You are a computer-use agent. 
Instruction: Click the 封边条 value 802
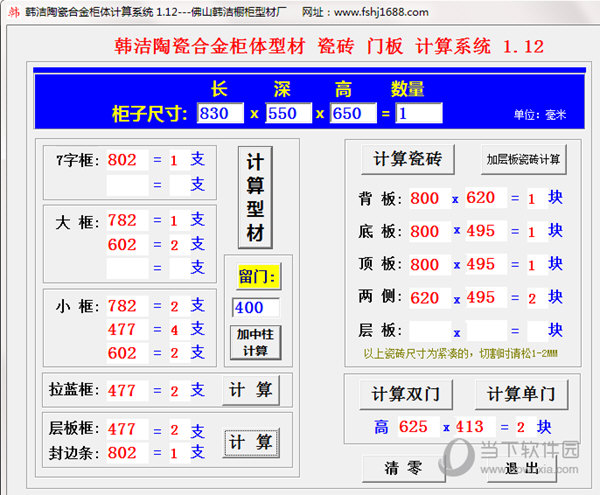click(x=127, y=453)
